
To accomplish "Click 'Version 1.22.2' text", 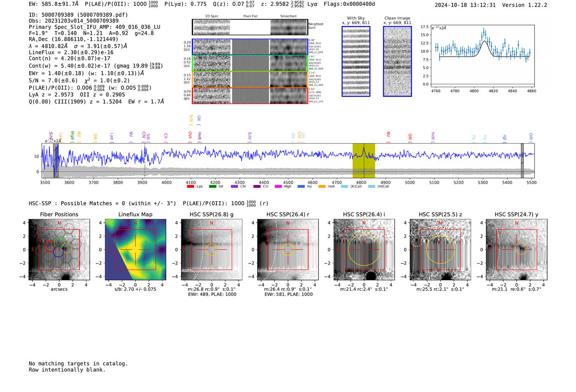I will click(525, 5).
